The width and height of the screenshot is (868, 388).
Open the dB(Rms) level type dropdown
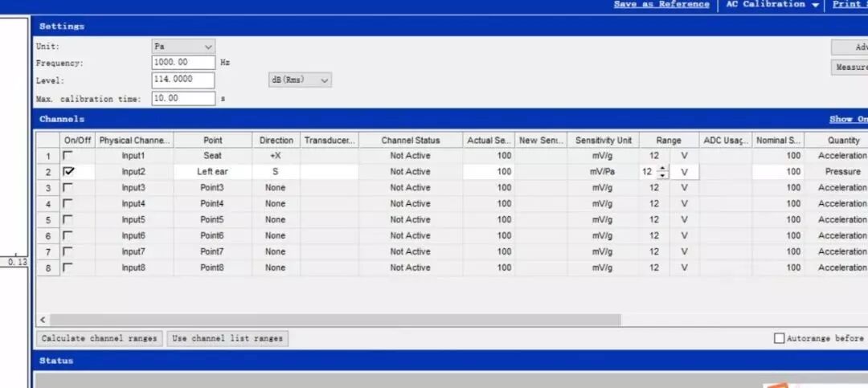tap(300, 80)
